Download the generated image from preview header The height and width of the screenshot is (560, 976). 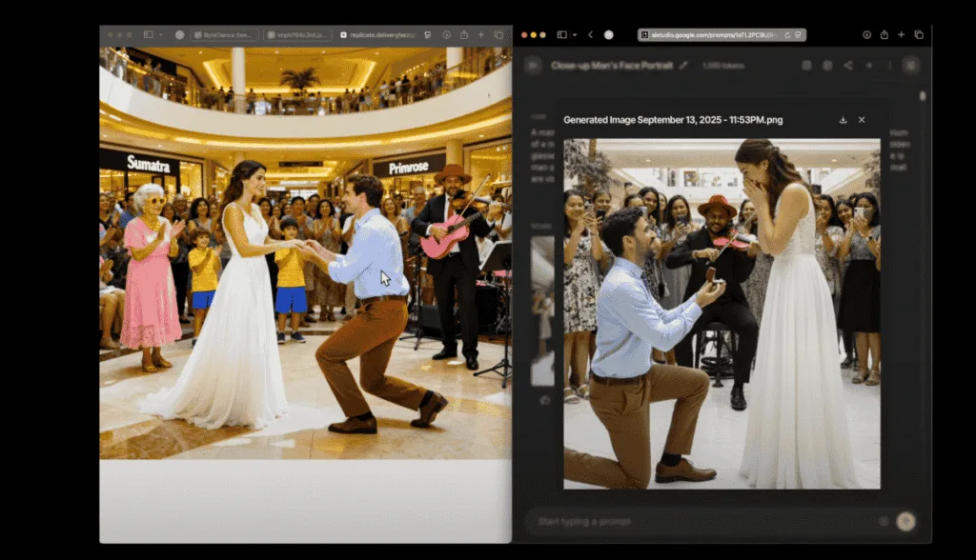point(843,120)
